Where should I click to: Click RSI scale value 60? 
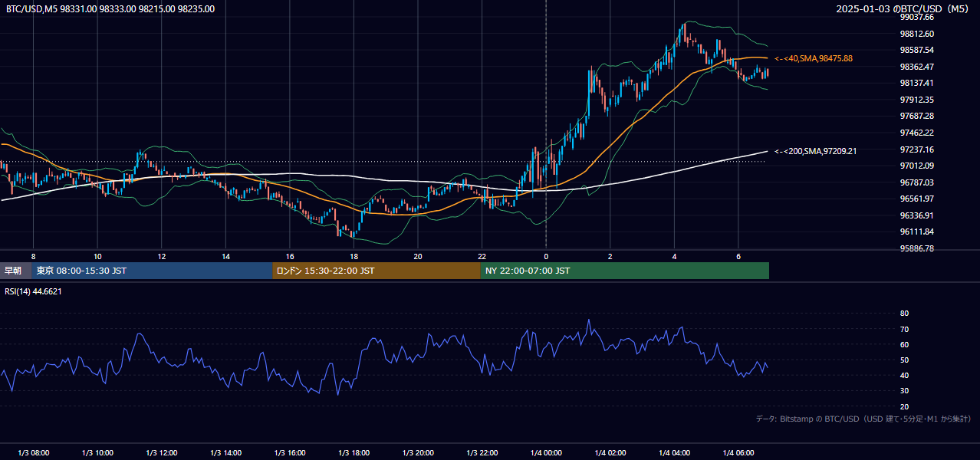pos(904,344)
